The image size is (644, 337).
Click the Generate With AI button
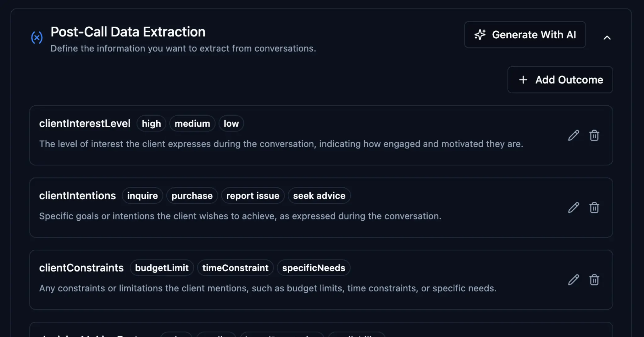coord(525,35)
